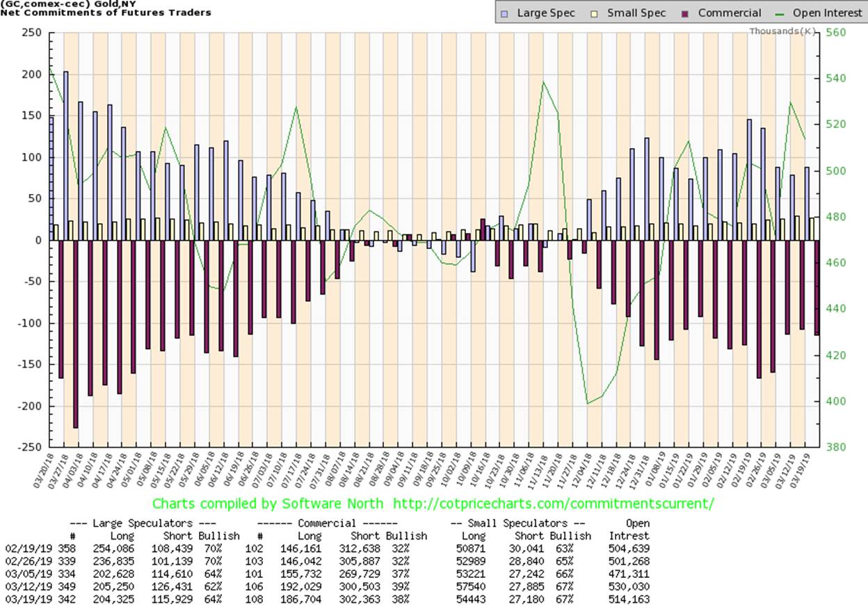Click the Commercial legend color box
This screenshot has height=605, width=868.
[x=686, y=13]
